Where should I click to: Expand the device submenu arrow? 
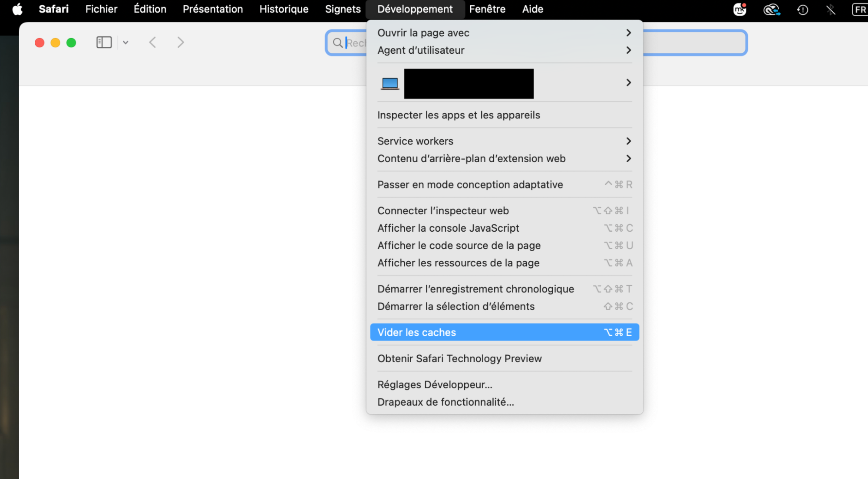point(628,82)
